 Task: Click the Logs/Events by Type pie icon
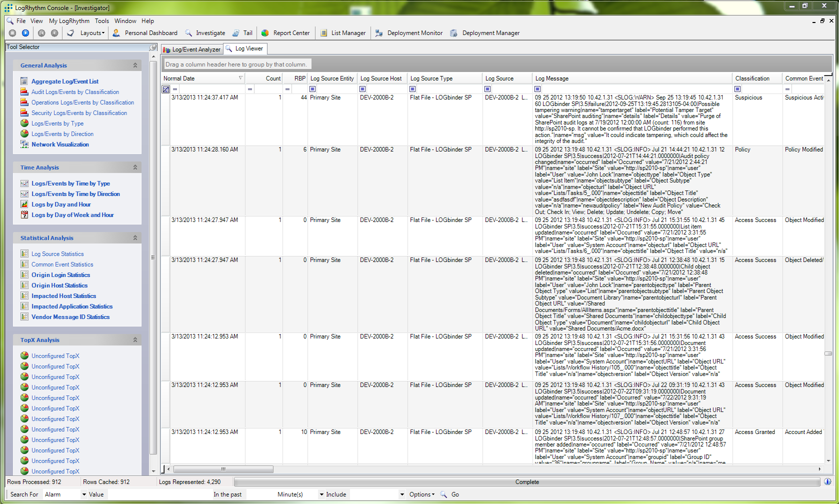pos(24,123)
